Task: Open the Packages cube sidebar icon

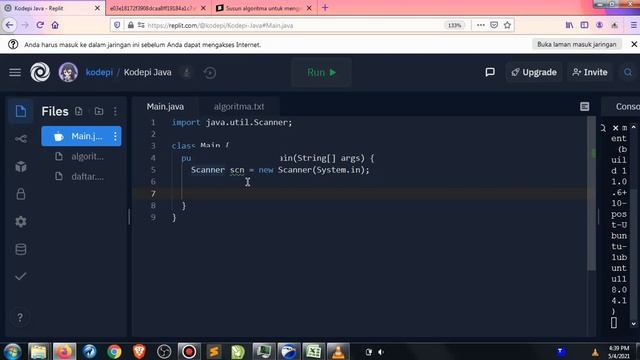Action: click(21, 167)
